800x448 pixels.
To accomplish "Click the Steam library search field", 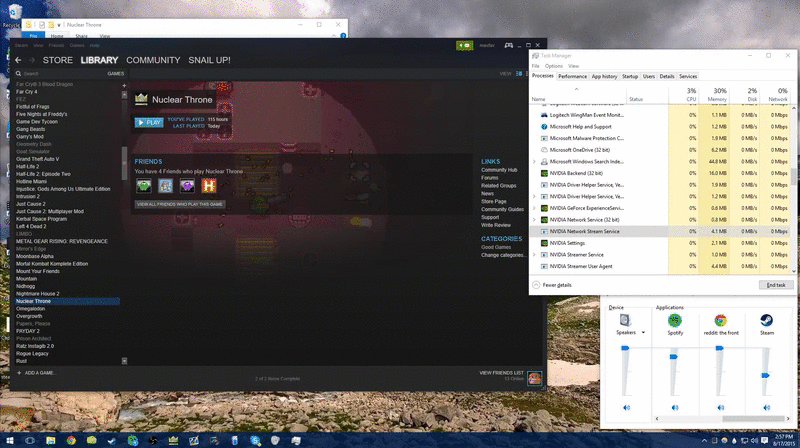I will coord(61,73).
